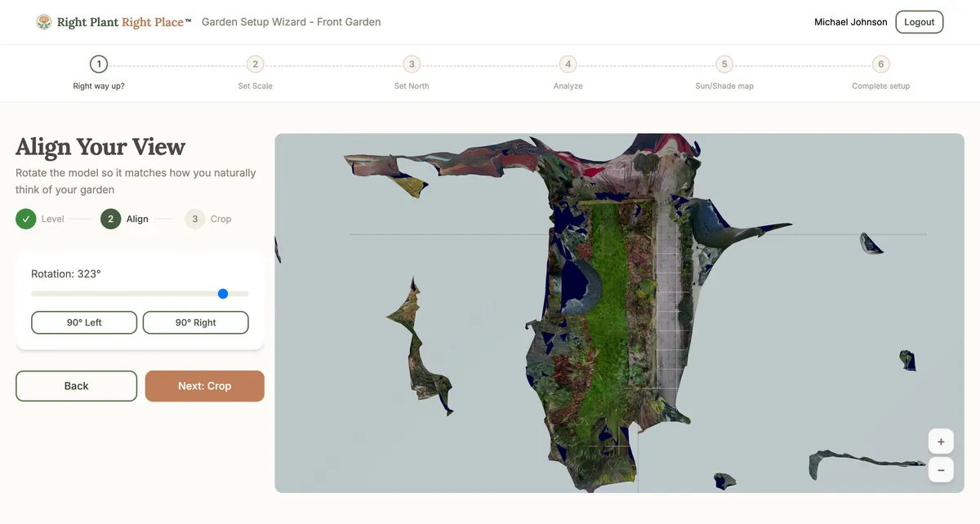Click the Back button
The width and height of the screenshot is (980, 524).
click(x=76, y=385)
